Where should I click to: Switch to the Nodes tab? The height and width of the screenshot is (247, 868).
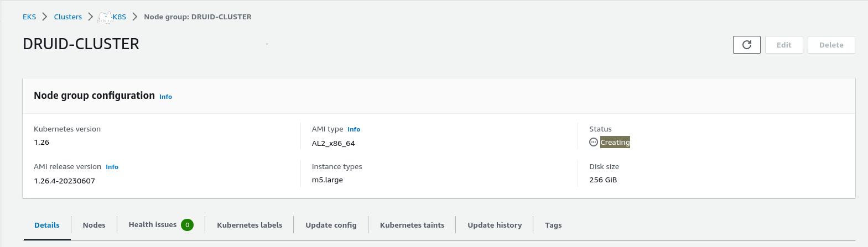click(94, 225)
